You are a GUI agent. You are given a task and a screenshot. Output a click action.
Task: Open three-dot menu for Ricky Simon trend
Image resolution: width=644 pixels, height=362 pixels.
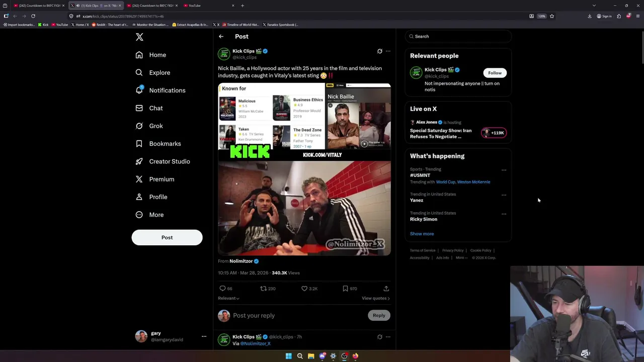504,214
